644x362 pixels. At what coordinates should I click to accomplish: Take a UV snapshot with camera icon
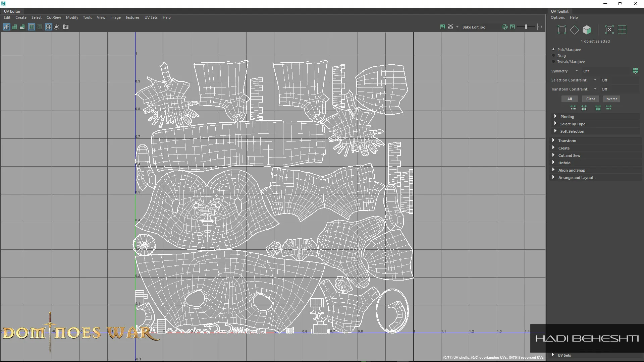(66, 27)
